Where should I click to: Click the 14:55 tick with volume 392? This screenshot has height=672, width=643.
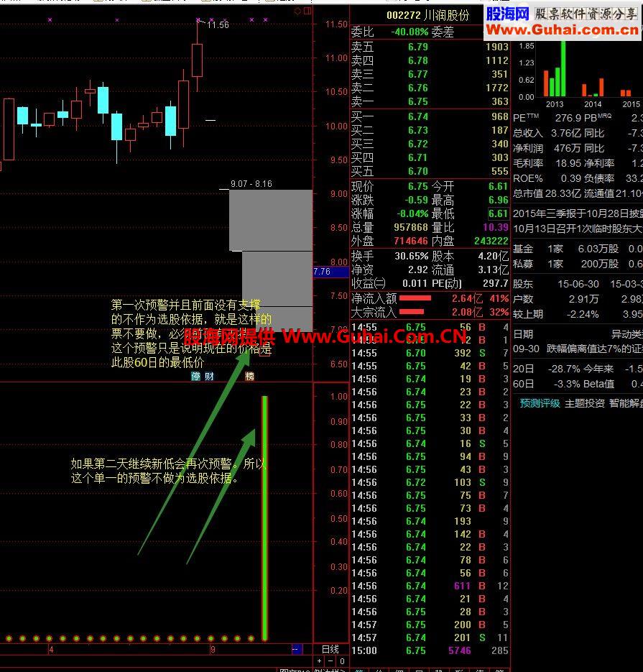click(x=463, y=353)
